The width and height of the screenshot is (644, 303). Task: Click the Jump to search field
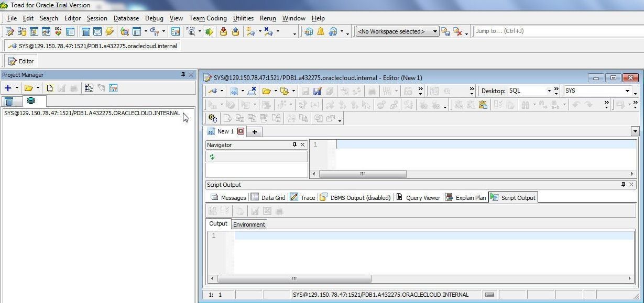[x=558, y=31]
